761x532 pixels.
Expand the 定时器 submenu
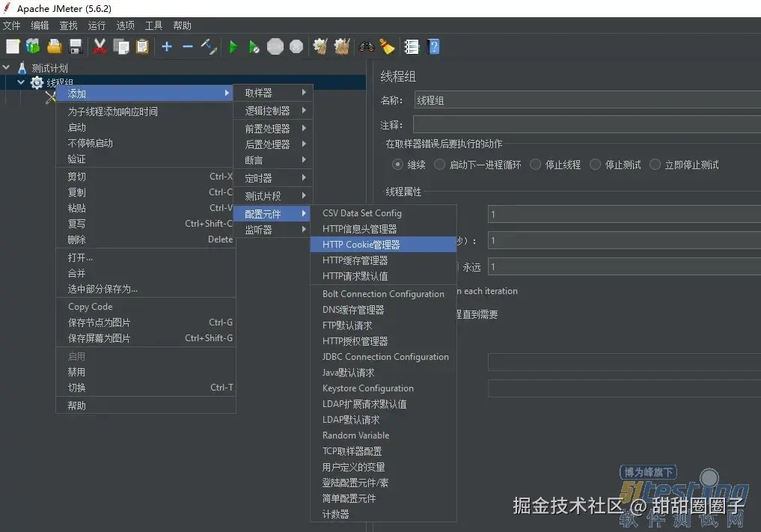click(x=273, y=177)
